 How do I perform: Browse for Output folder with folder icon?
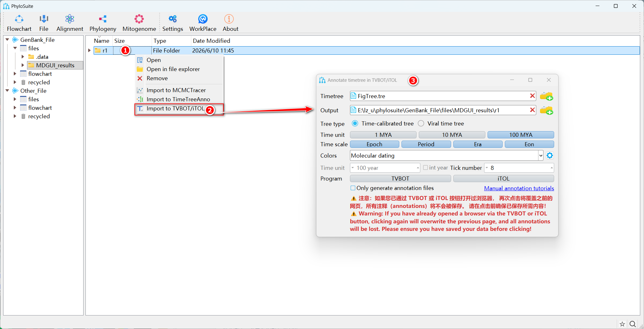click(x=546, y=110)
